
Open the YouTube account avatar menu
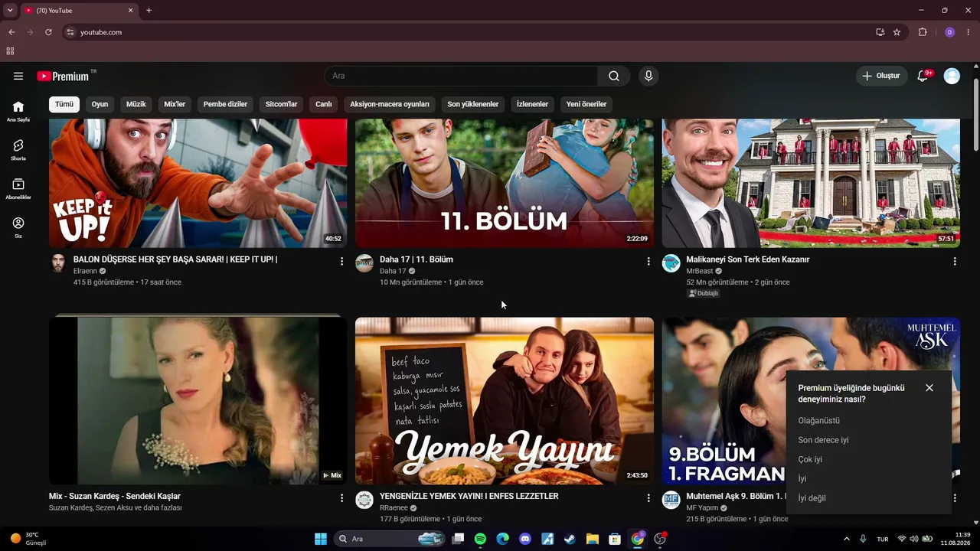(952, 76)
